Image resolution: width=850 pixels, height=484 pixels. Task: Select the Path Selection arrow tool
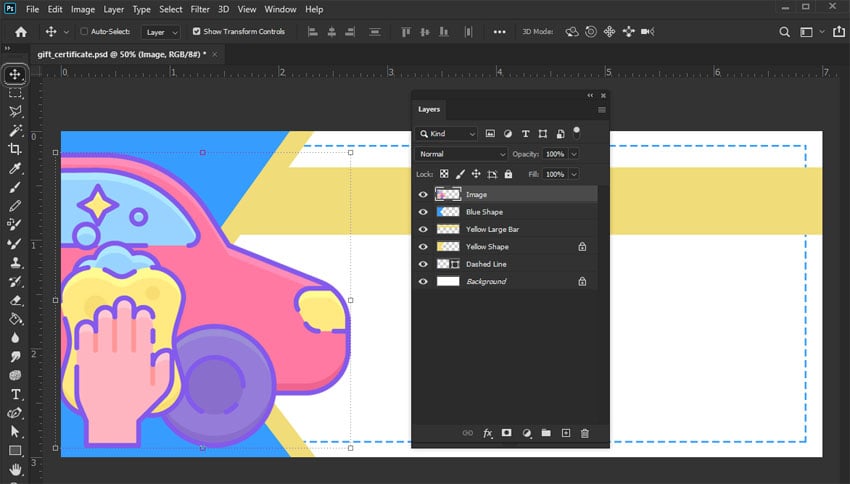[15, 431]
